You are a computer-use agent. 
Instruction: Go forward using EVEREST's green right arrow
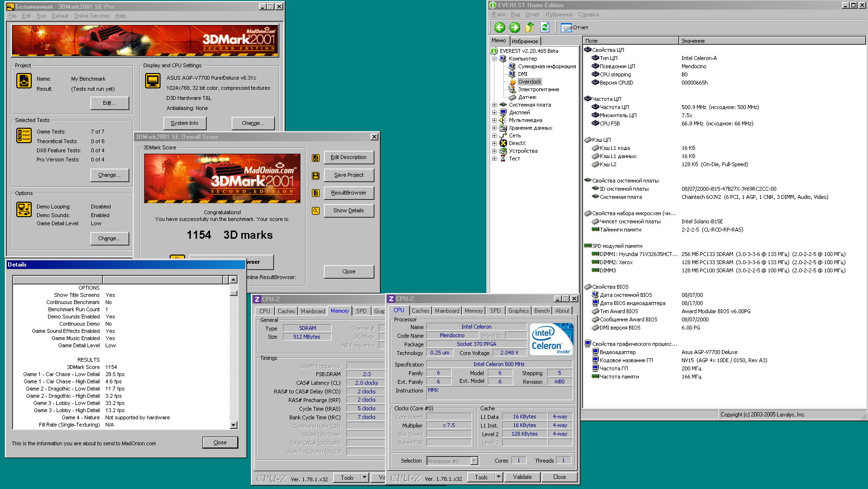(x=515, y=27)
